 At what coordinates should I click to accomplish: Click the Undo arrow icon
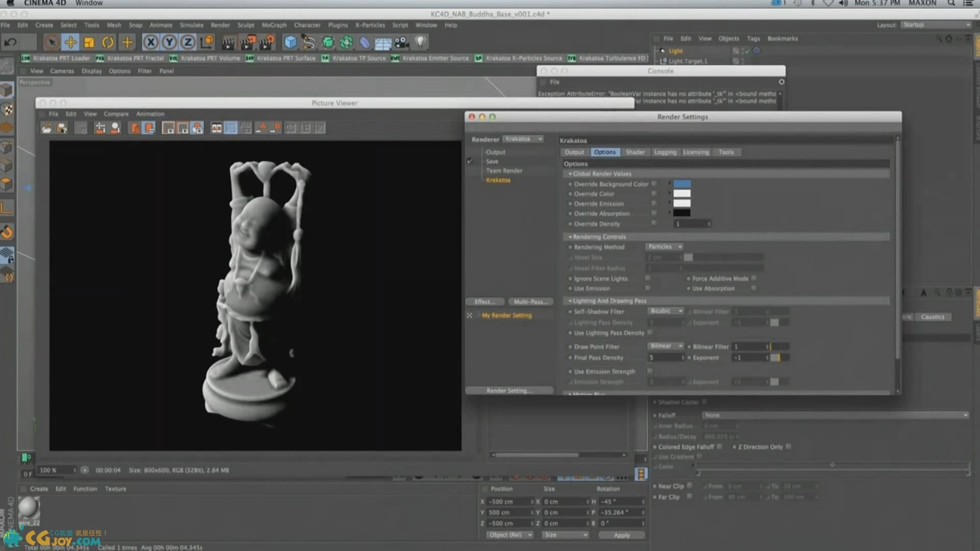11,42
